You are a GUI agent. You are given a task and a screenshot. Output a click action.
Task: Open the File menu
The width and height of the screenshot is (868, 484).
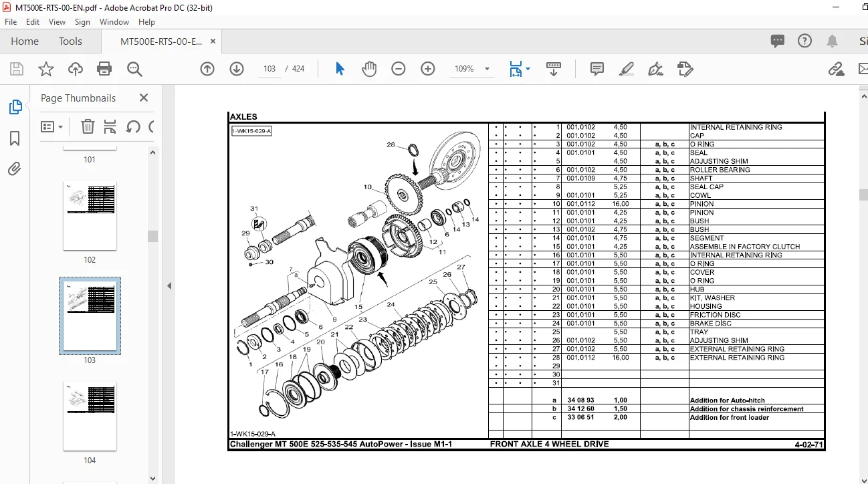(11, 22)
